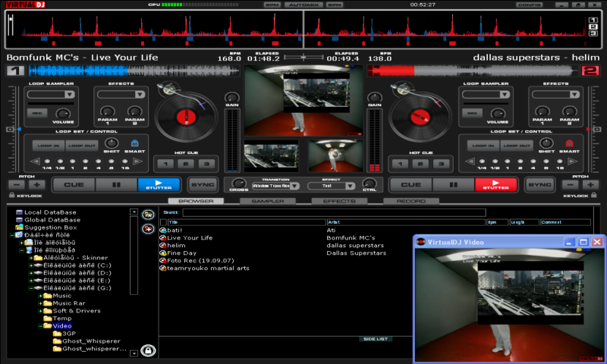Click left deck pitch minus button
Viewport: 607px width, 364px height.
point(17,184)
